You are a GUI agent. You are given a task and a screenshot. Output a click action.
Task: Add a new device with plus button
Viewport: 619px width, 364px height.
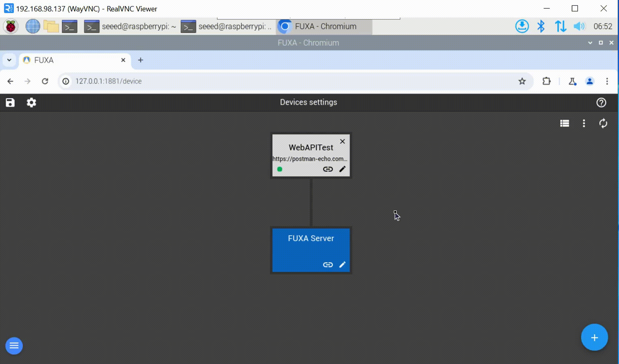point(594,337)
